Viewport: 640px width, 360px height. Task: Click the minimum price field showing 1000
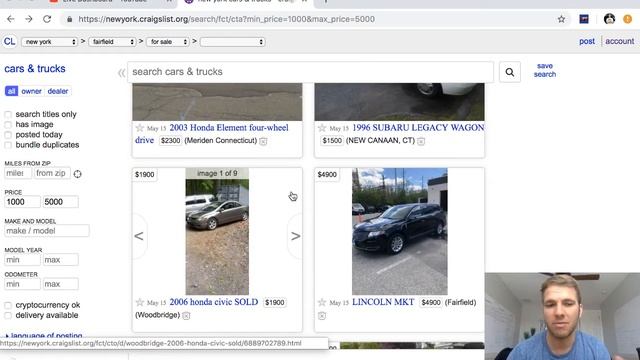click(x=22, y=202)
